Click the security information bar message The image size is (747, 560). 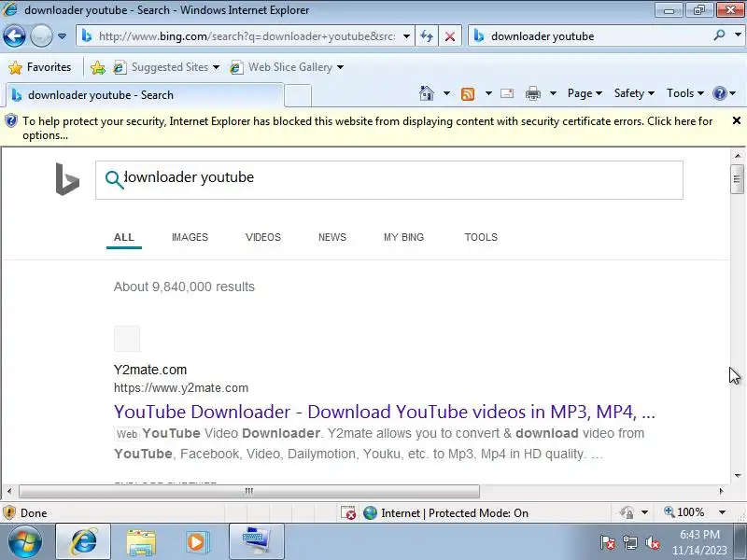click(367, 128)
